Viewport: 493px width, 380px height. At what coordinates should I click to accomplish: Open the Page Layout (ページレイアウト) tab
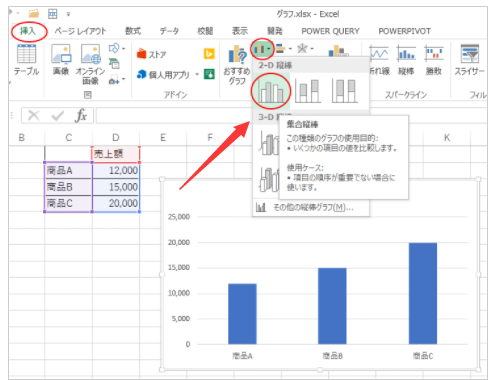coord(80,31)
